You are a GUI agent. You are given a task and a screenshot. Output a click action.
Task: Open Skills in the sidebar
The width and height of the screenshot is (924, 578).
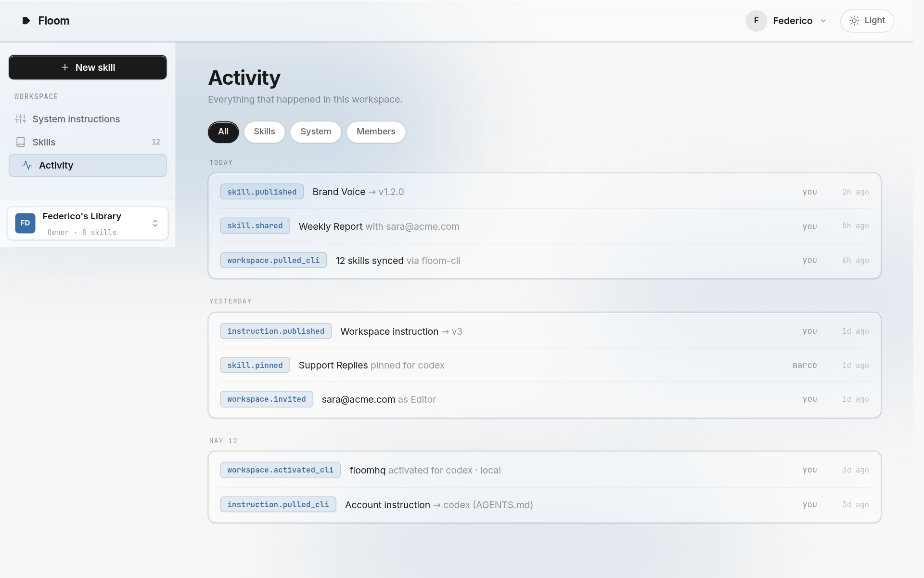tap(88, 142)
